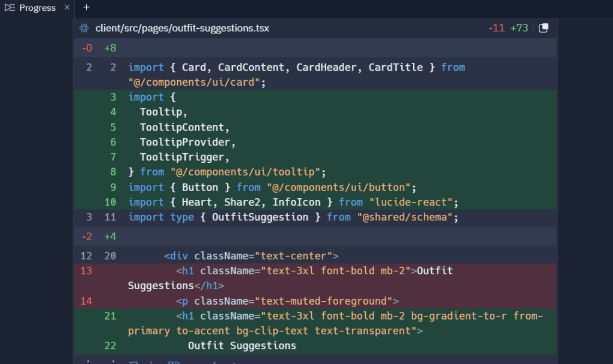Click removed line 14 with text-muted-foreground
The height and width of the screenshot is (364, 613).
(x=315, y=301)
